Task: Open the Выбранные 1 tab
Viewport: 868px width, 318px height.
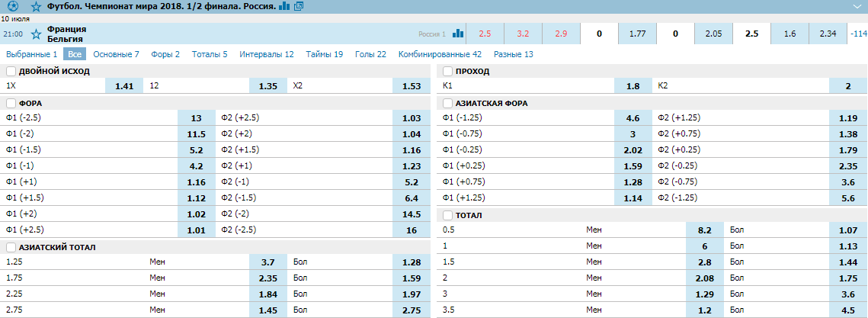Action: (31, 54)
